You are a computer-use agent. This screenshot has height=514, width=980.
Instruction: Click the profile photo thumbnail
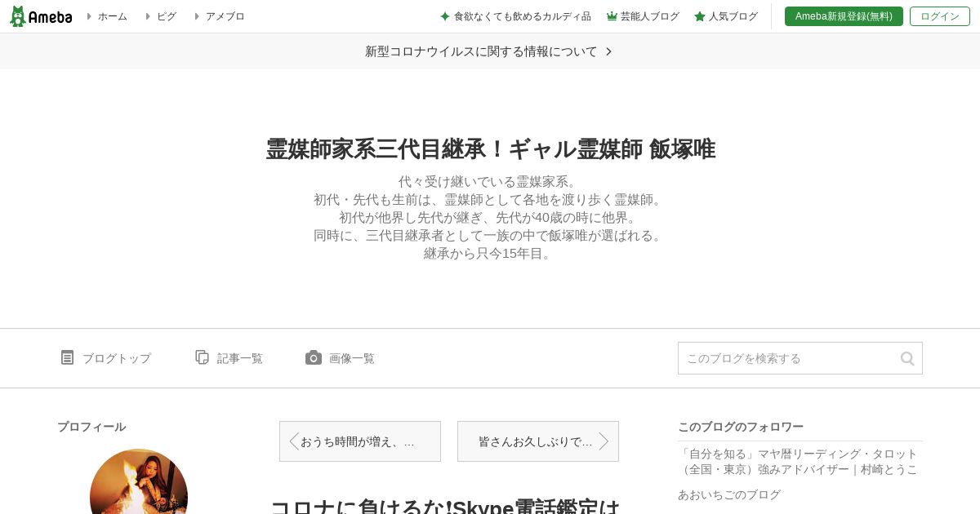tap(139, 481)
